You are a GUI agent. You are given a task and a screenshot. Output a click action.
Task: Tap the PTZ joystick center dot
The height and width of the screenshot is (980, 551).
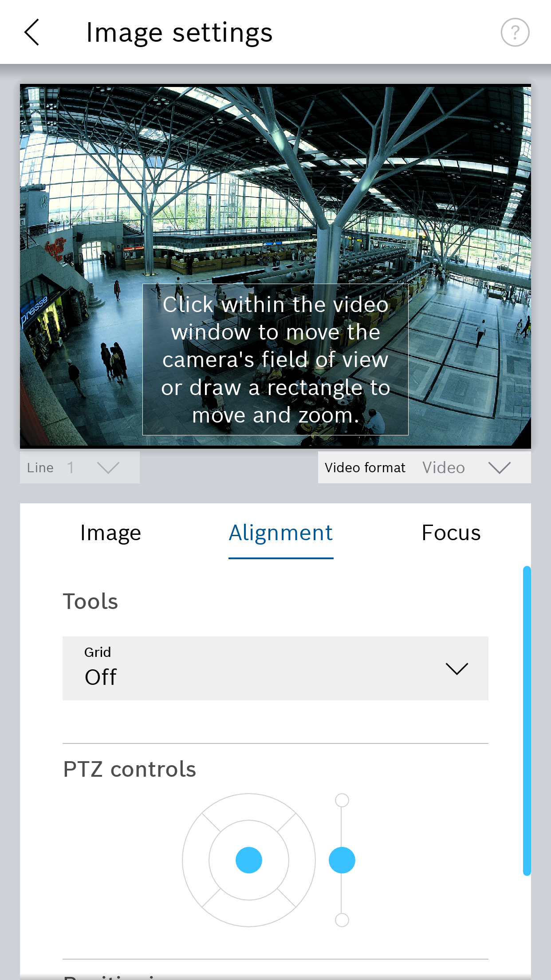[249, 860]
